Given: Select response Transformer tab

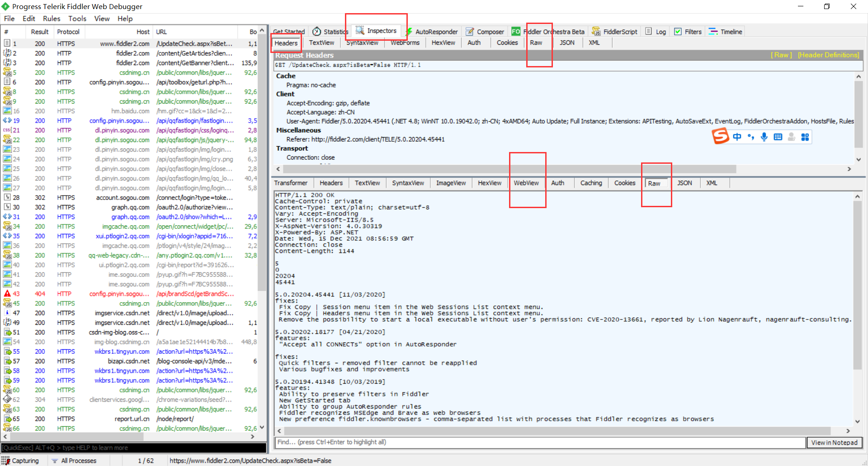Looking at the screenshot, I should [291, 183].
